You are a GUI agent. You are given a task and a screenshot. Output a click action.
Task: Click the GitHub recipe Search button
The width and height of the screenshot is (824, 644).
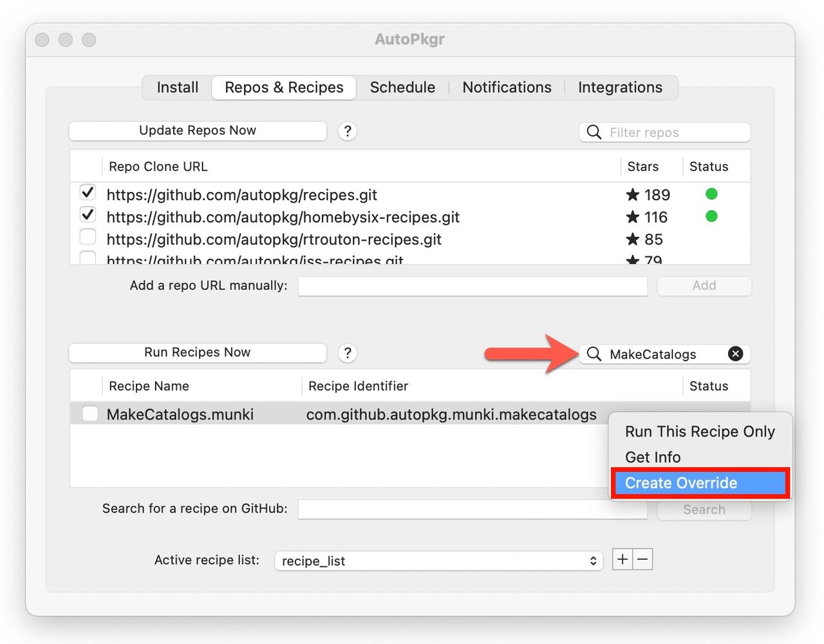click(x=704, y=510)
